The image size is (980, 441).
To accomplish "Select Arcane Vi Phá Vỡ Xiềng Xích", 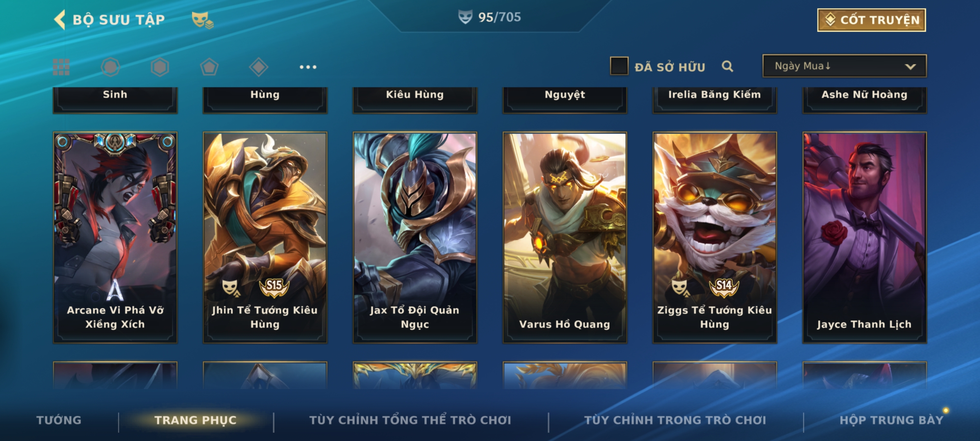I will (115, 237).
